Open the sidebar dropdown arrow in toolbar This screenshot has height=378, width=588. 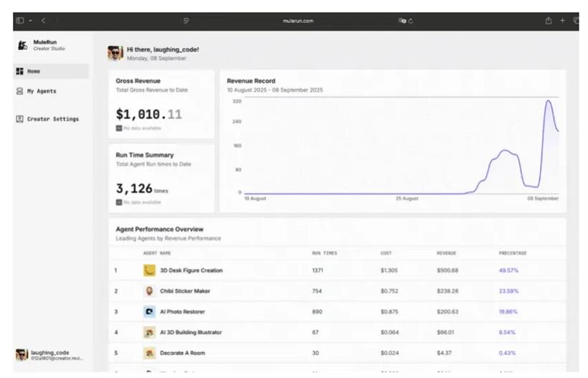[x=30, y=21]
